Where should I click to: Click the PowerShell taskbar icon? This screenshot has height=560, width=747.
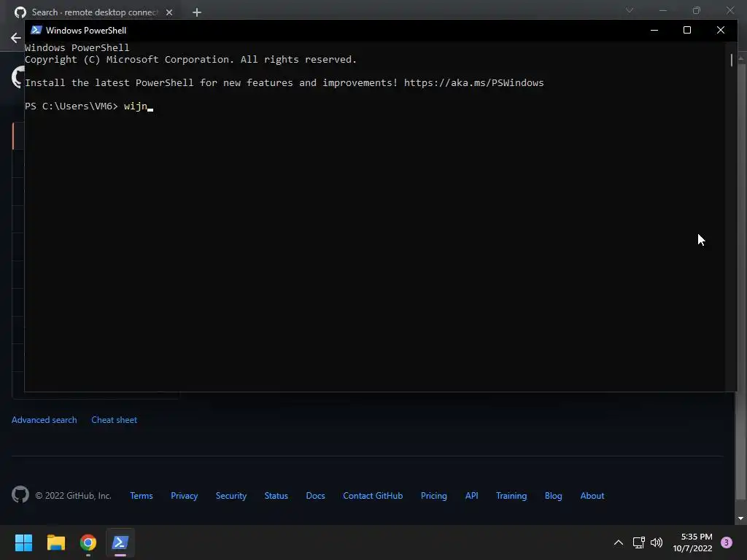120,542
